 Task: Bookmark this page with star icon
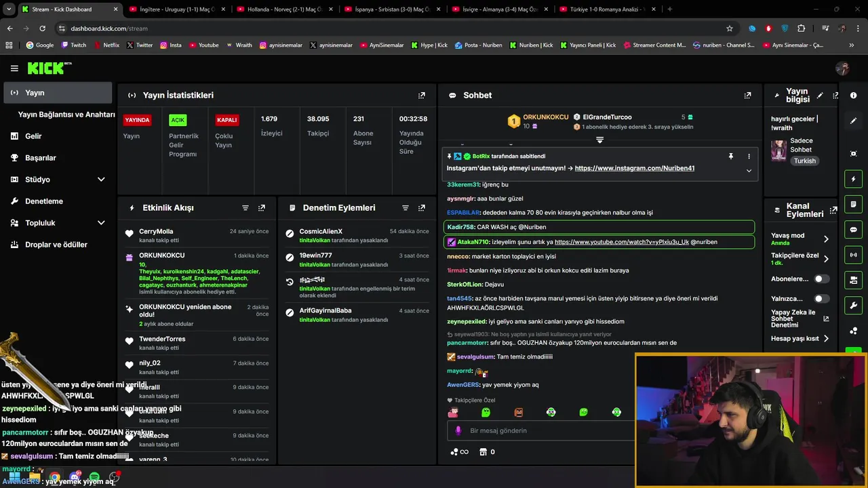(730, 28)
